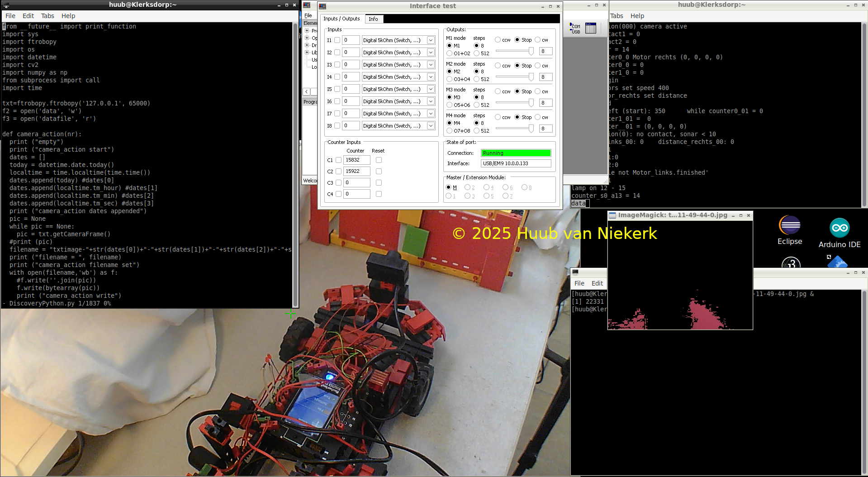Open the I8 input type dropdown
This screenshot has width=868, height=477.
point(431,126)
